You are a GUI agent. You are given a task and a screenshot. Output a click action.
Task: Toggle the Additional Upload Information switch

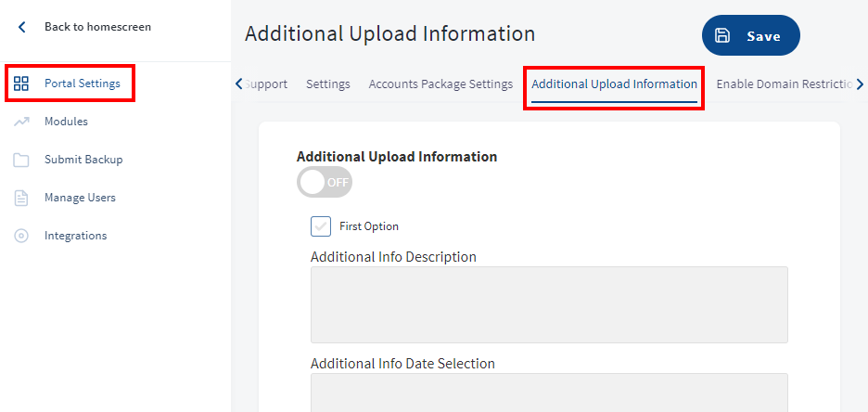325,182
